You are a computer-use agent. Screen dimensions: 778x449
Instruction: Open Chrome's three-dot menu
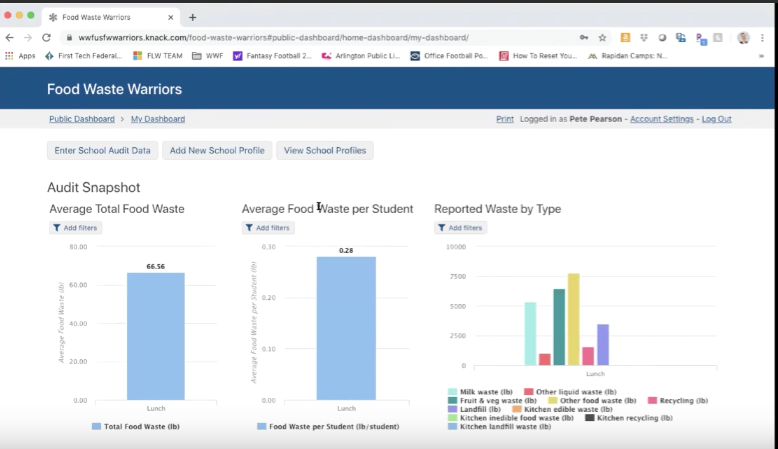pyautogui.click(x=763, y=37)
